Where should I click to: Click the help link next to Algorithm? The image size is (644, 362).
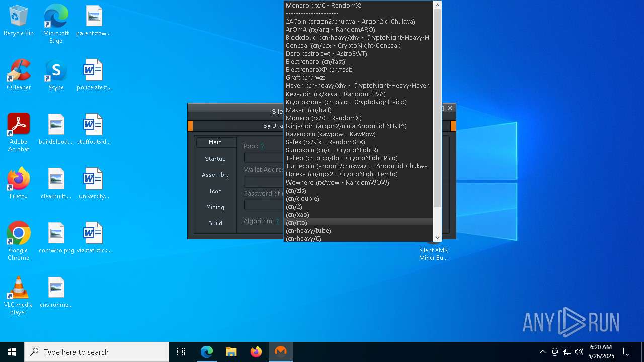[x=277, y=221]
